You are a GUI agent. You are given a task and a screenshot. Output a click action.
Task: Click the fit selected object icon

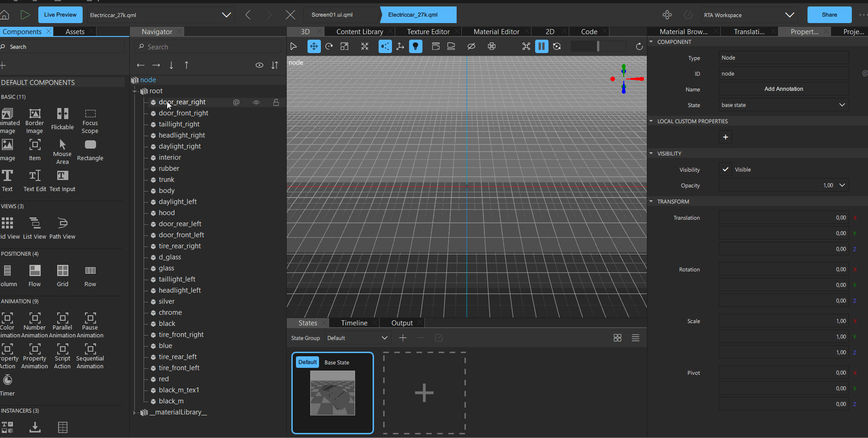(365, 46)
